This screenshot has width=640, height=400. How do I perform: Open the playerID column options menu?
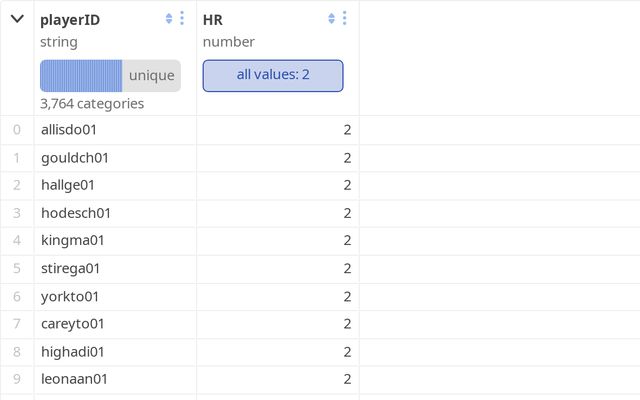point(182,19)
